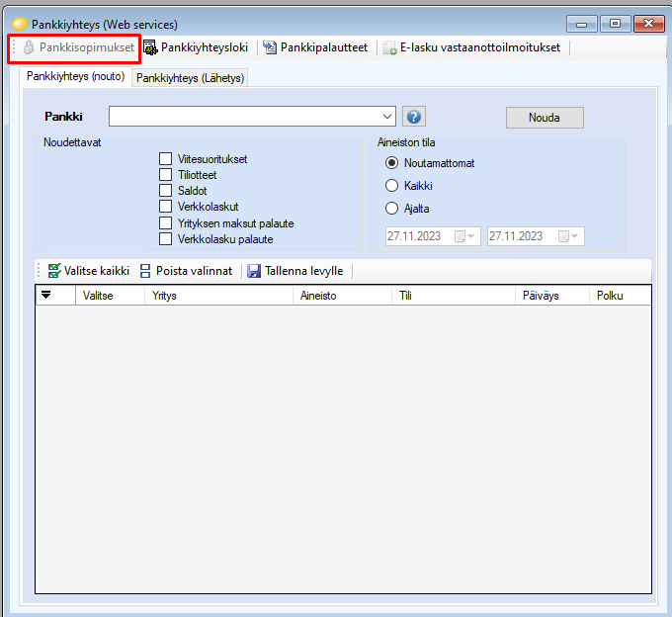Tick the Tiliotteet checkbox

coord(166,175)
